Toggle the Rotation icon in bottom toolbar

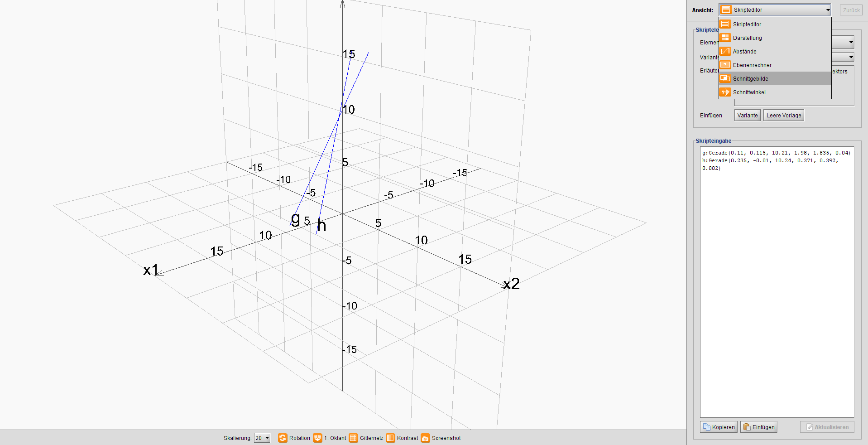(283, 438)
